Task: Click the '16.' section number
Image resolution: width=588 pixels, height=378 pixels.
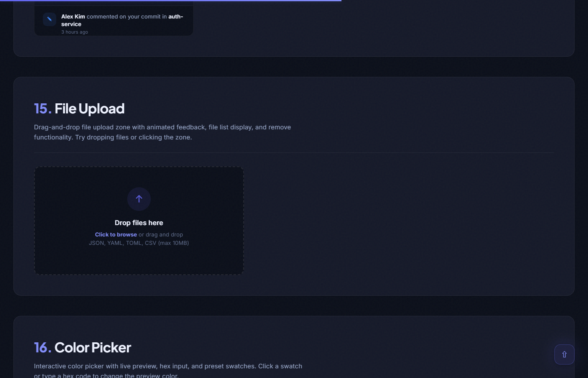Action: point(42,348)
